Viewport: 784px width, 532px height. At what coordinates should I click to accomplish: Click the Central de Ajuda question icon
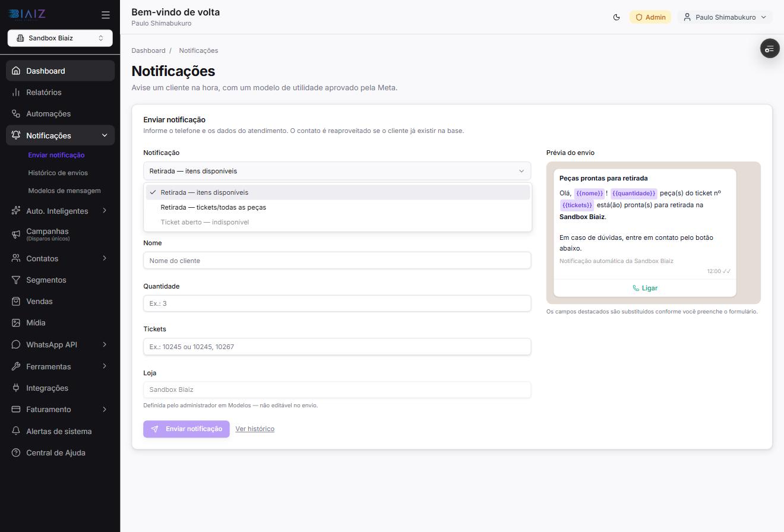pos(16,452)
